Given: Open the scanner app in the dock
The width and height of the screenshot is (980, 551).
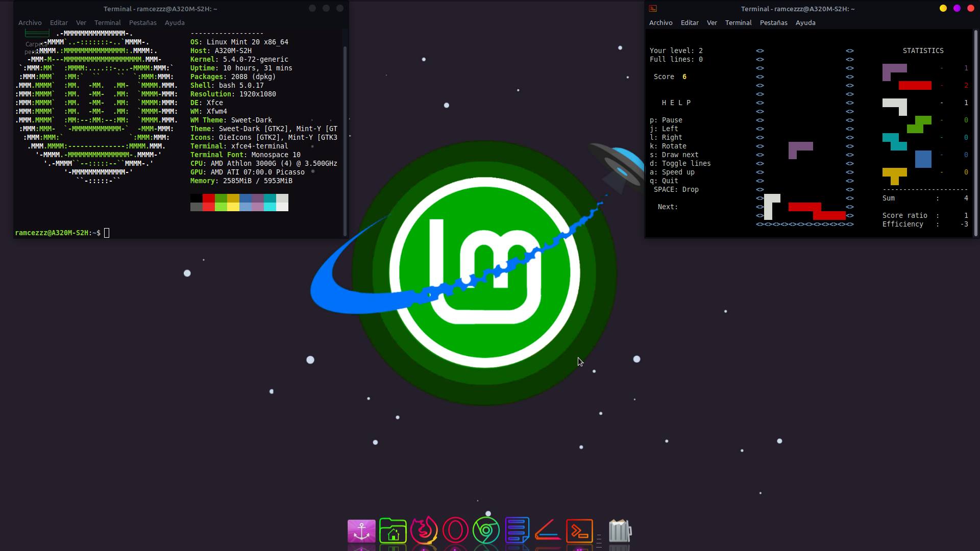Looking at the screenshot, I should [548, 531].
